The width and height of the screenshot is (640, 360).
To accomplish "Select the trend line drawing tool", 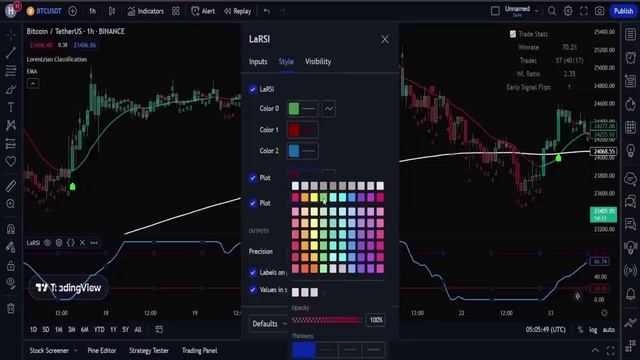I will pos(11,53).
